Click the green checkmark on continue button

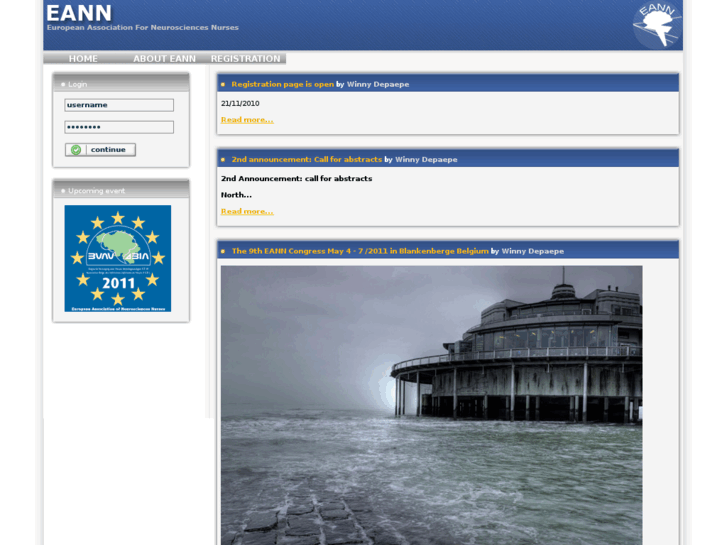tap(76, 150)
